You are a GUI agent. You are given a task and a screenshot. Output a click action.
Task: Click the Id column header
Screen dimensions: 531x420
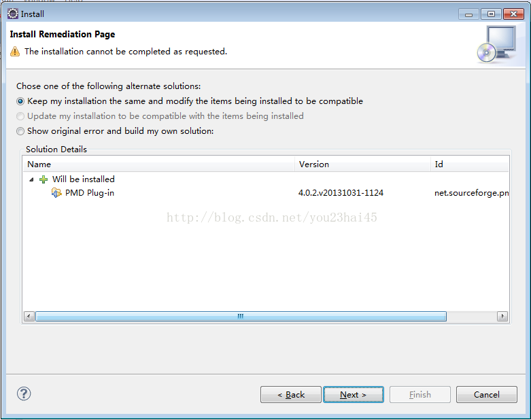(470, 164)
